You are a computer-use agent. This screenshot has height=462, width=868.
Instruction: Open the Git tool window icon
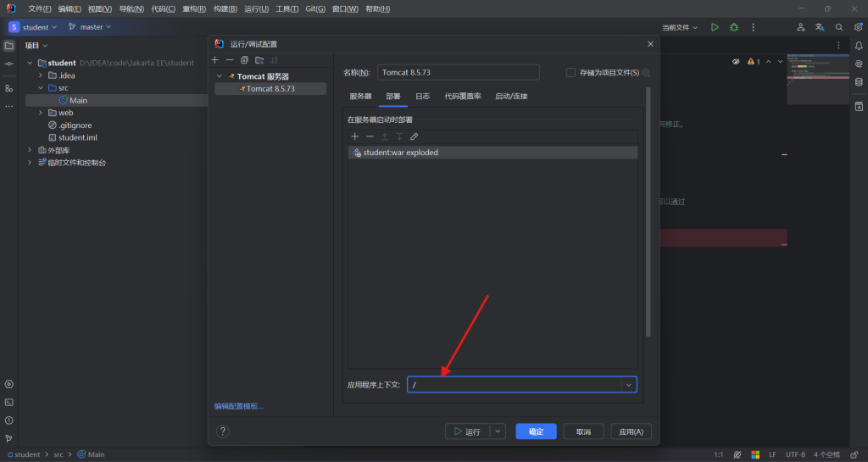[x=8, y=439]
